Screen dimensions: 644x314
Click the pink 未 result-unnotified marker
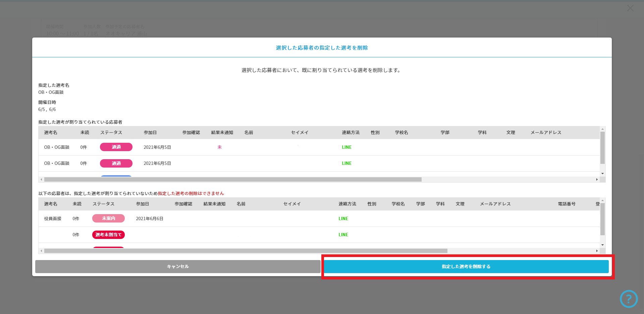pos(220,147)
